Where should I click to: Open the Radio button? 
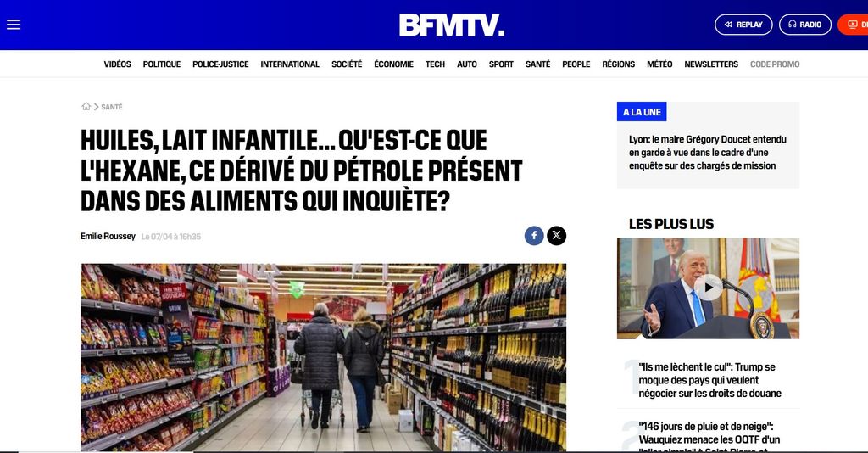tap(805, 25)
